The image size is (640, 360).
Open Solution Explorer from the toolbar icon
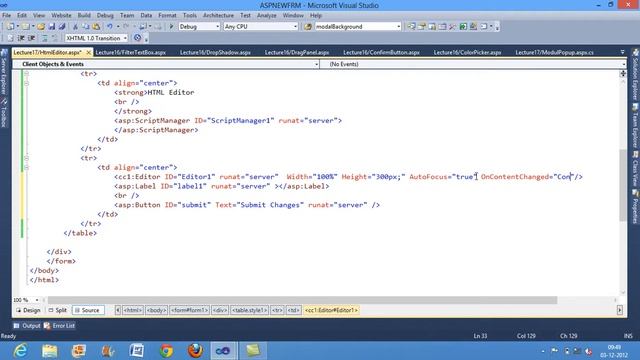(411, 27)
